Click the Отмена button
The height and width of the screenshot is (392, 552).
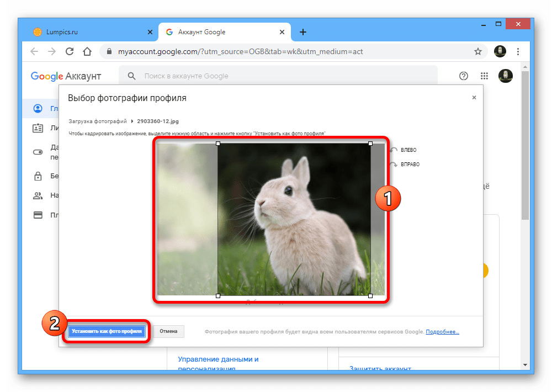pos(168,331)
